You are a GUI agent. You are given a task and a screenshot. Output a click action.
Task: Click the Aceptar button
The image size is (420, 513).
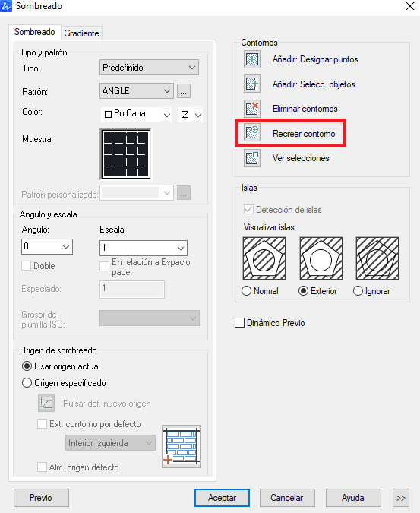222,498
